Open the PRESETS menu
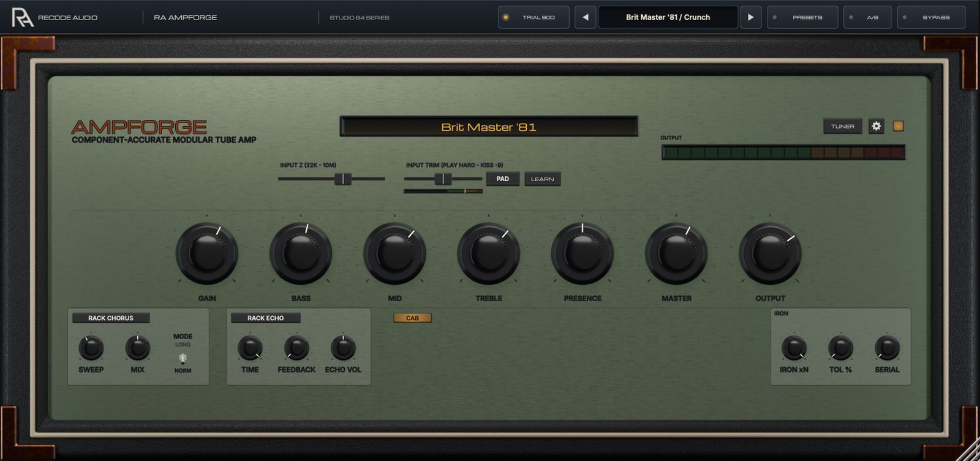980x461 pixels. pyautogui.click(x=803, y=17)
